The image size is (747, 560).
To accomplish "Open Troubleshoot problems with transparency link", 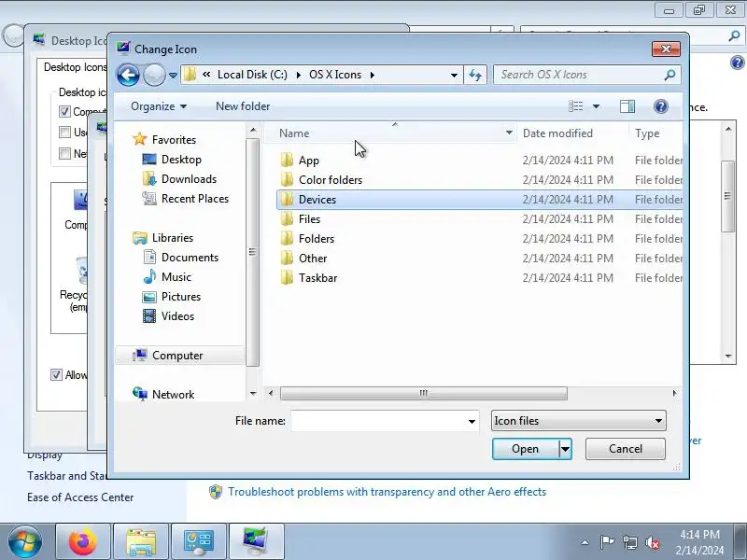I will coord(387,492).
